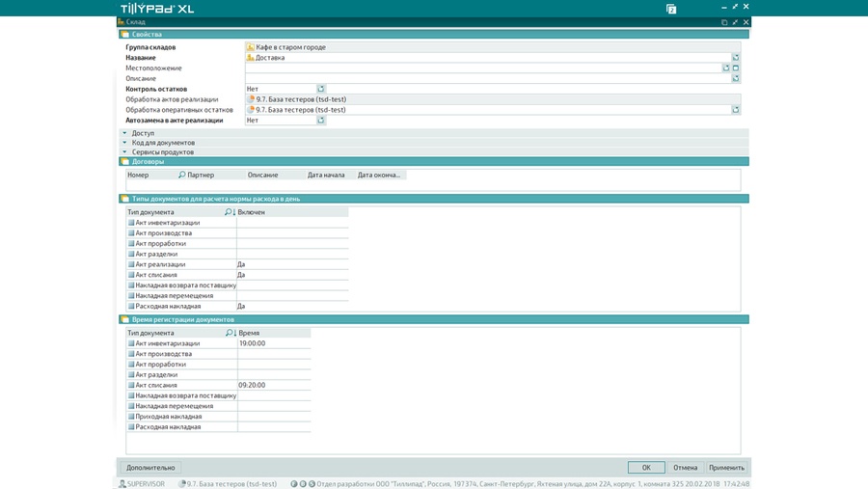The width and height of the screenshot is (868, 489).
Task: Open the Контроль остатков dropdown button
Action: click(x=320, y=89)
